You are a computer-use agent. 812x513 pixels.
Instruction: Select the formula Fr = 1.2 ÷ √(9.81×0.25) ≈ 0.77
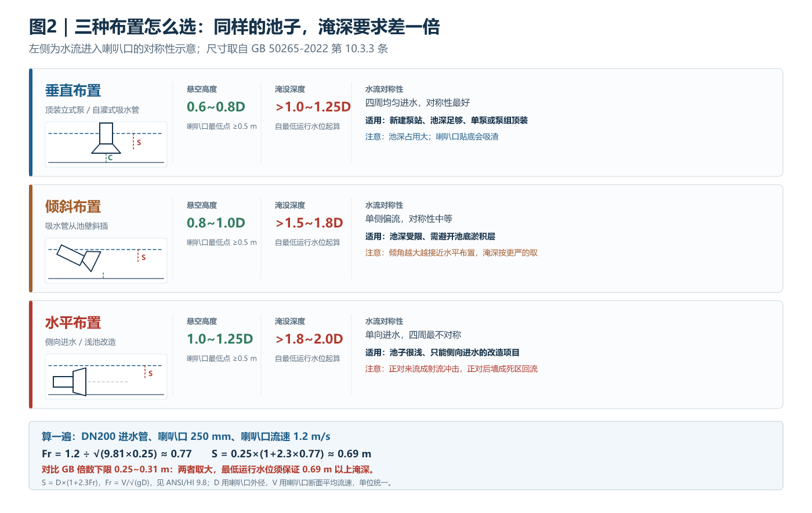coord(117,454)
